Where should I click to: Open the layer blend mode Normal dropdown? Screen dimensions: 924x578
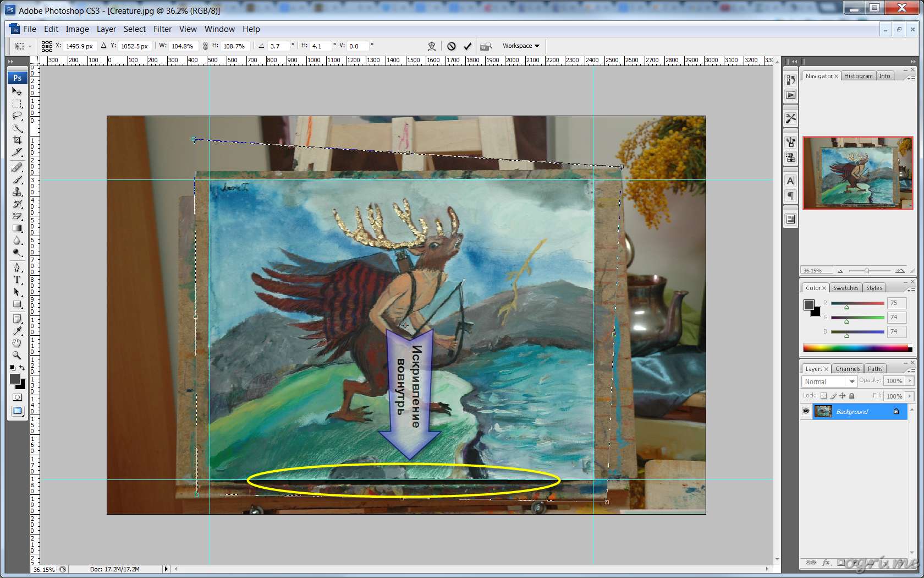[829, 381]
